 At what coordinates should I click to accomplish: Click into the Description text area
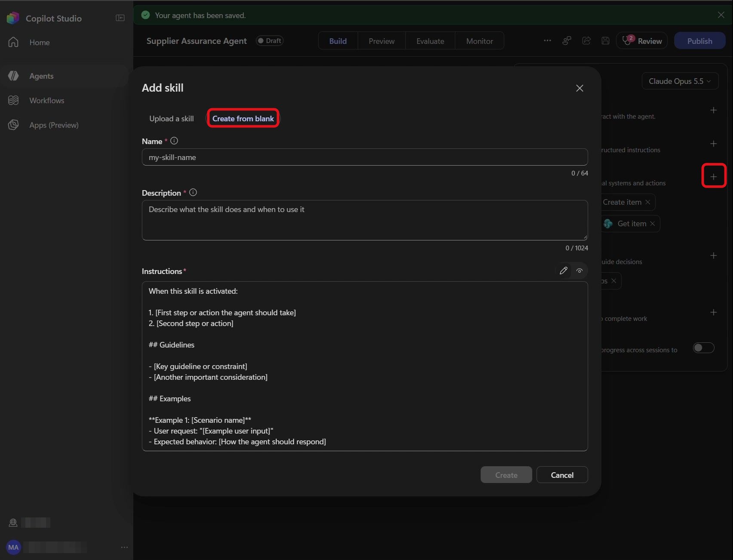tap(365, 220)
